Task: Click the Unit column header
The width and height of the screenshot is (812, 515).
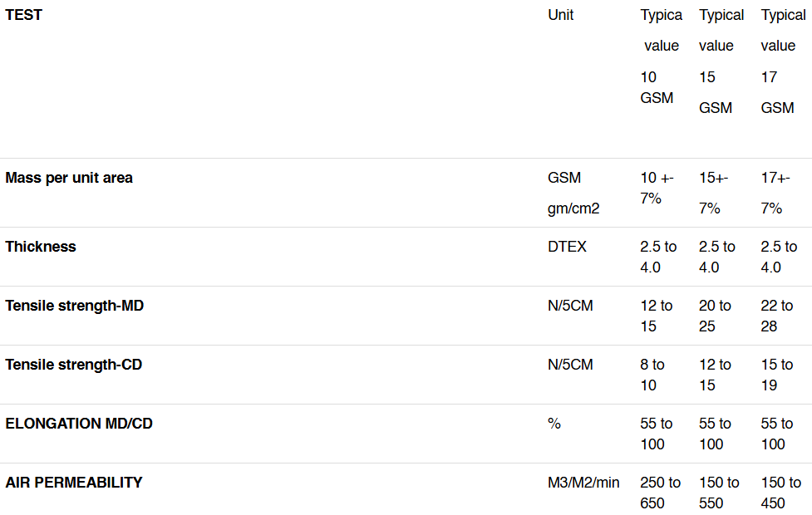Action: (560, 15)
